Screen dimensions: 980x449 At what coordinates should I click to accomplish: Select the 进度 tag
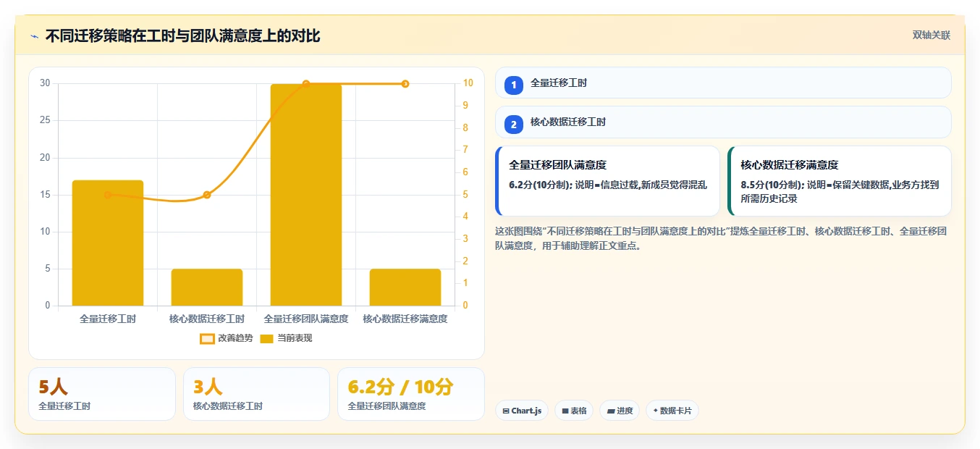coord(620,411)
